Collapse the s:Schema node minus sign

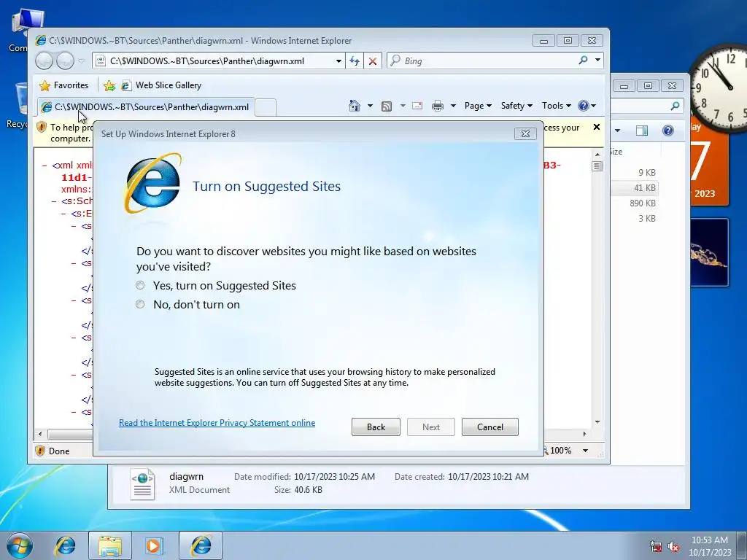54,201
